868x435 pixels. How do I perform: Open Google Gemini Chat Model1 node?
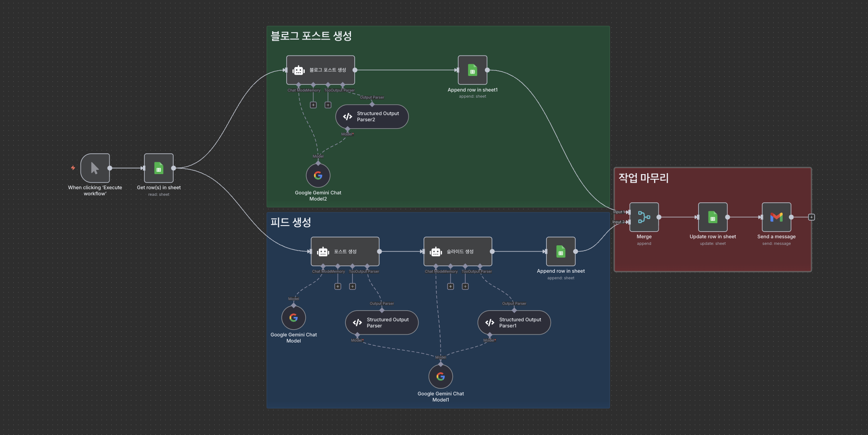[x=440, y=376]
